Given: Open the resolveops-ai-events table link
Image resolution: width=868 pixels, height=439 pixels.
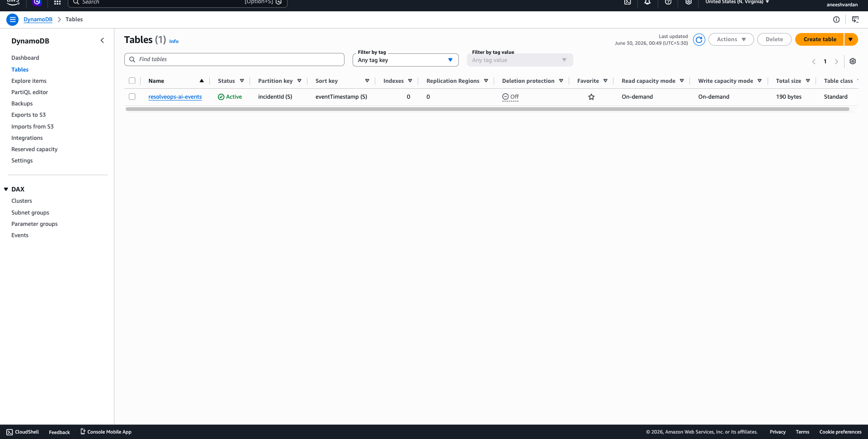Looking at the screenshot, I should 175,97.
